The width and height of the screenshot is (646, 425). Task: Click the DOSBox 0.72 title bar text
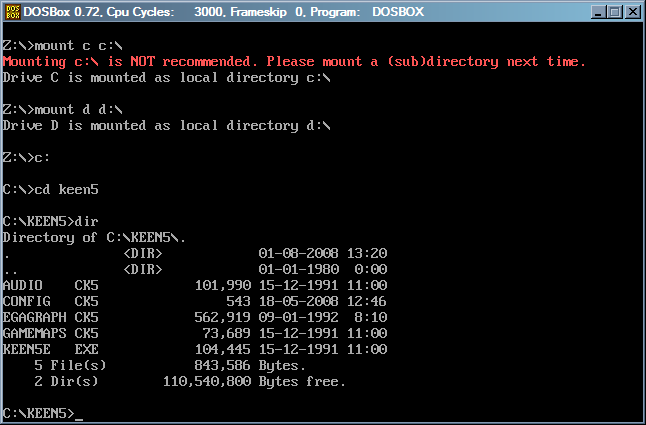click(x=224, y=12)
